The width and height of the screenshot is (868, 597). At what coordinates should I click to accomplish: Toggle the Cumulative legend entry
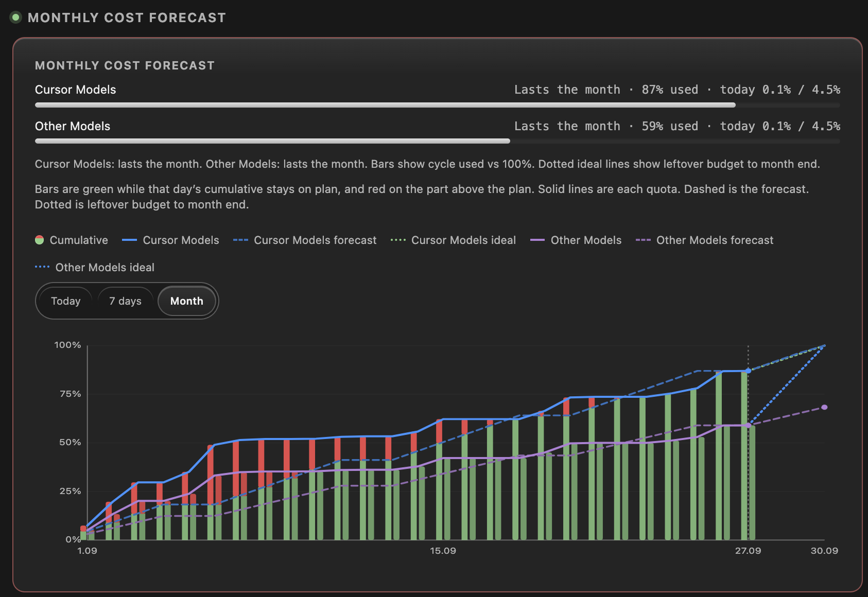pyautogui.click(x=72, y=240)
